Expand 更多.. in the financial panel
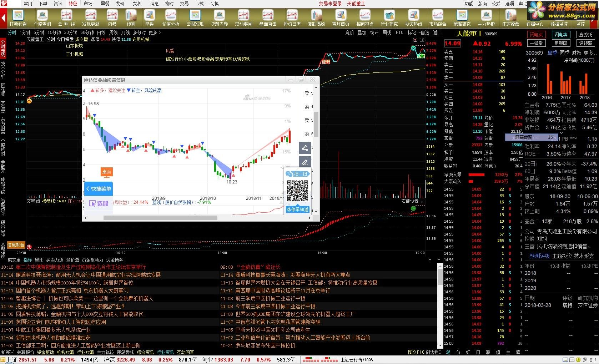Screen dimensions: 599x364 tap(590, 53)
